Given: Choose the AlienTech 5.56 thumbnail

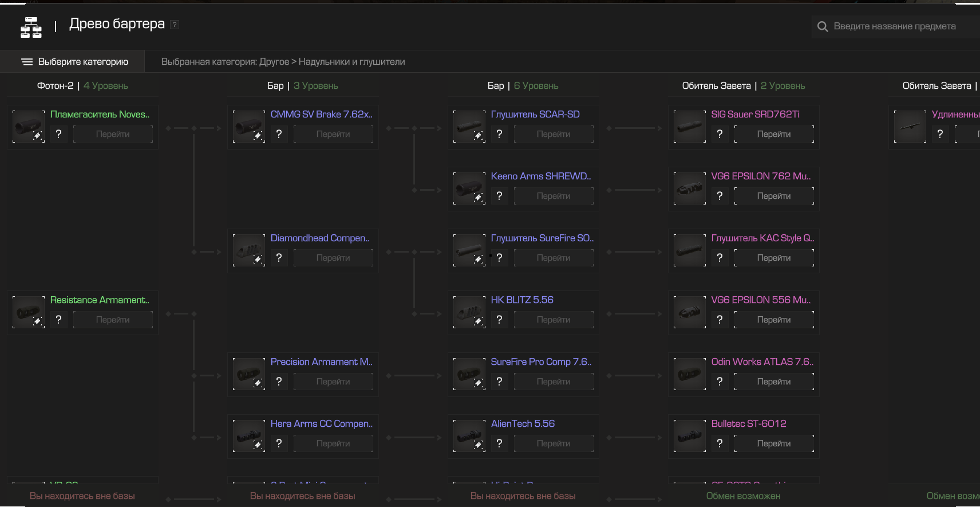Looking at the screenshot, I should point(469,436).
